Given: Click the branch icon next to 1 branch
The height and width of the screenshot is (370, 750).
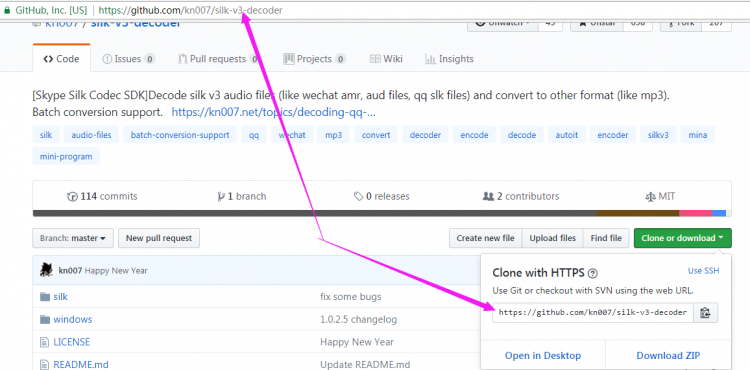Looking at the screenshot, I should click(x=221, y=196).
